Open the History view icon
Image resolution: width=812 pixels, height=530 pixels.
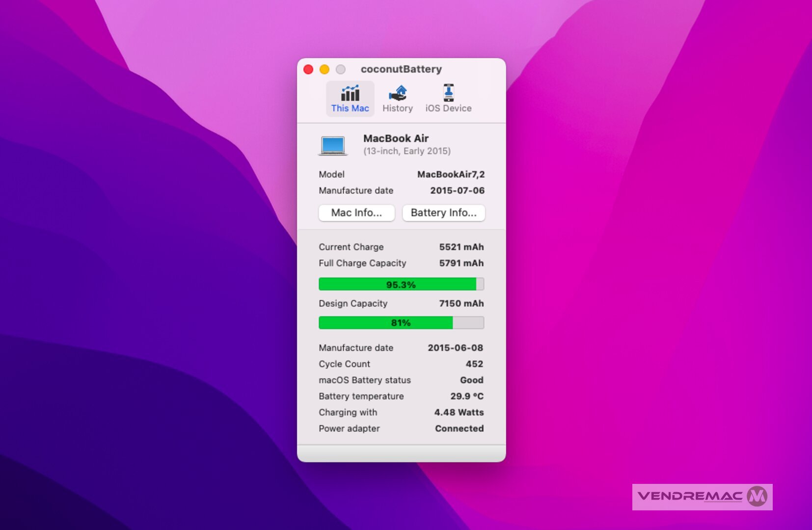[398, 93]
